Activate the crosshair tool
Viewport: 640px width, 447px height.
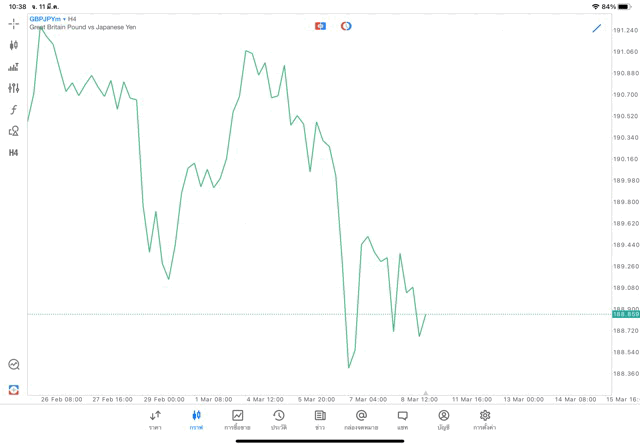[x=13, y=23]
